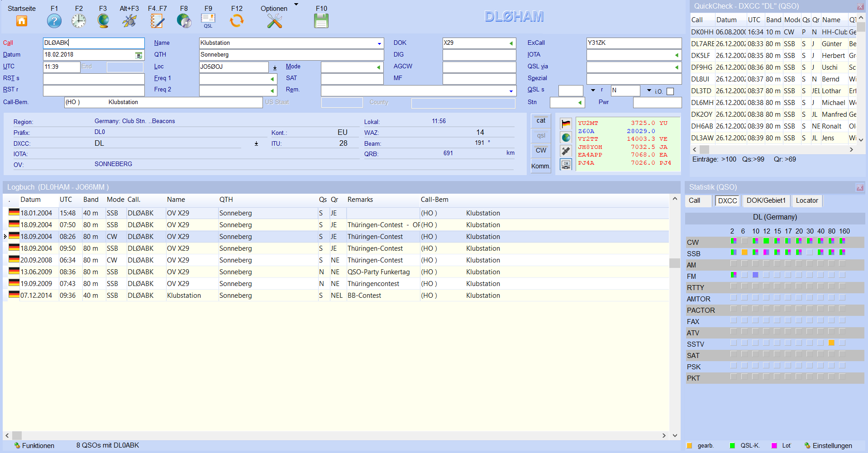The width and height of the screenshot is (868, 453).
Task: Select QuickCheck row DL8UI
Action: [774, 79]
